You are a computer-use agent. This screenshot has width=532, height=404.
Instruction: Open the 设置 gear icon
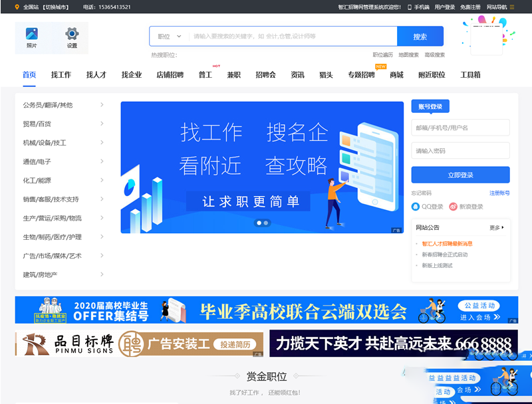click(x=72, y=33)
